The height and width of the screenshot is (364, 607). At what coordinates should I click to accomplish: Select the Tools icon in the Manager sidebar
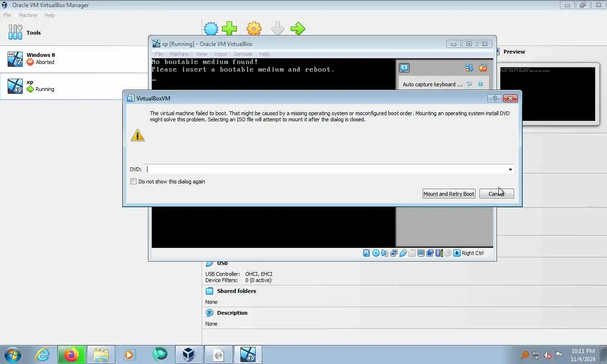click(x=15, y=33)
